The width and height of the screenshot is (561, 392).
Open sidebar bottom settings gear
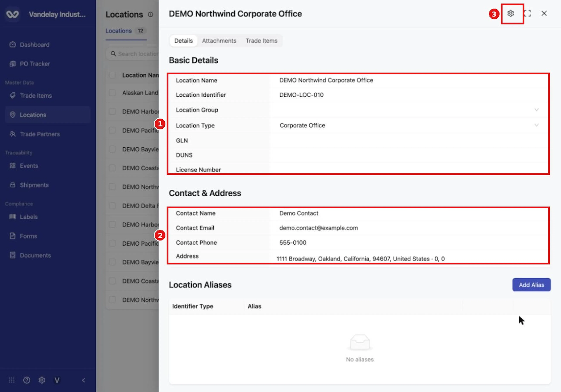42,380
